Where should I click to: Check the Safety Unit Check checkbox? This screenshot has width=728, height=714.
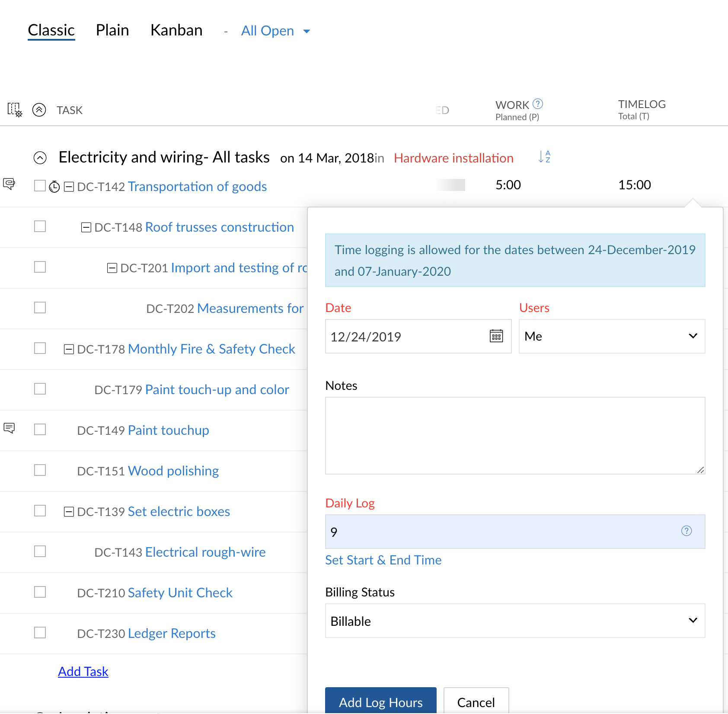[40, 592]
